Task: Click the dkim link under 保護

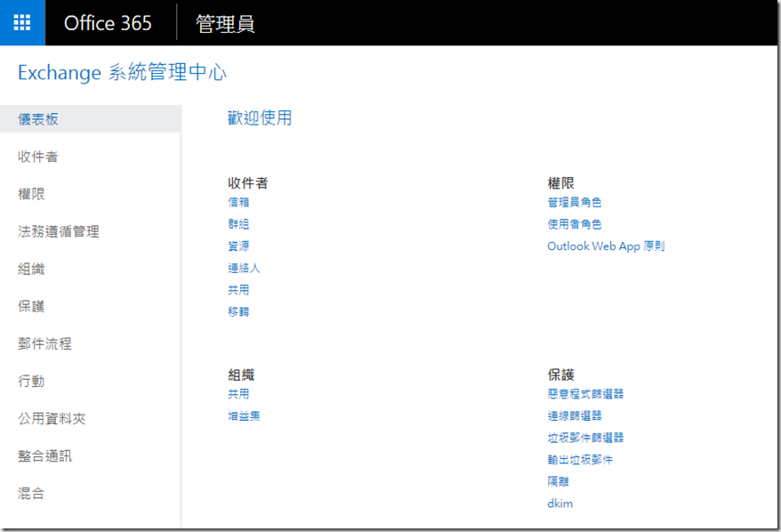Action: [x=560, y=504]
